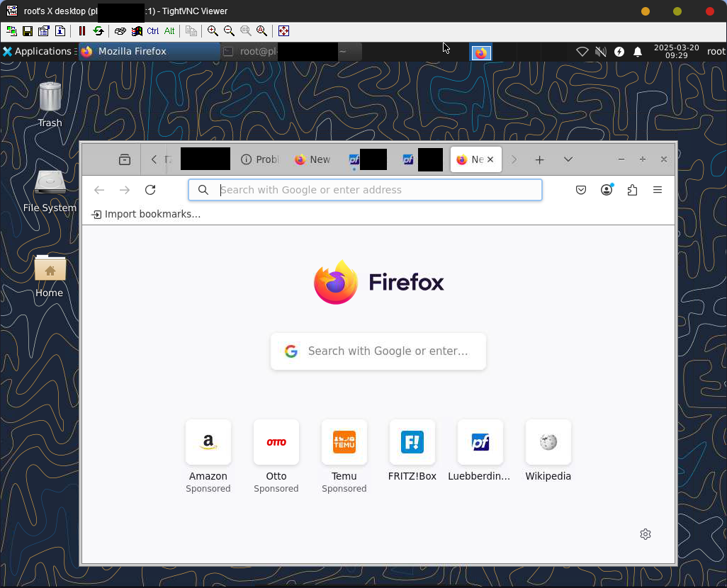Viewport: 727px width, 588px height.
Task: Open the Applications menu in the panel
Action: [37, 52]
